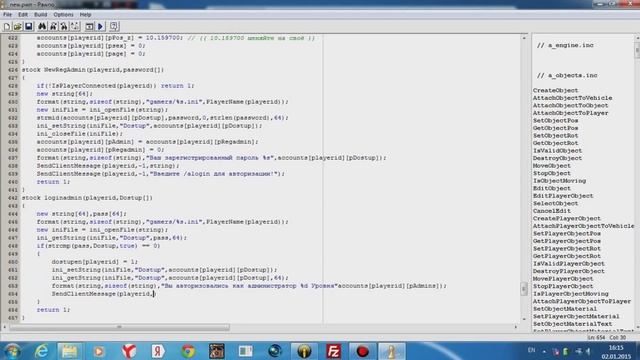Click the blue Compile and Run arrow

tap(100, 27)
